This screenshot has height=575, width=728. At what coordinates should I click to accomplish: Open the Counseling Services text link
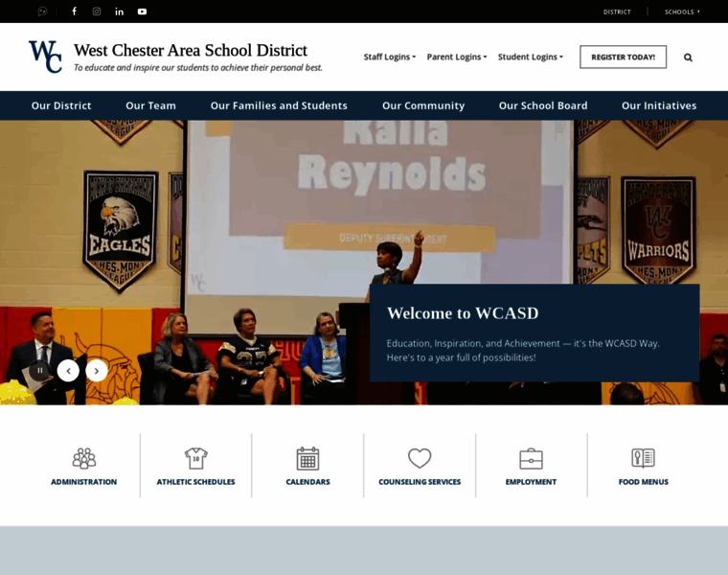[420, 482]
